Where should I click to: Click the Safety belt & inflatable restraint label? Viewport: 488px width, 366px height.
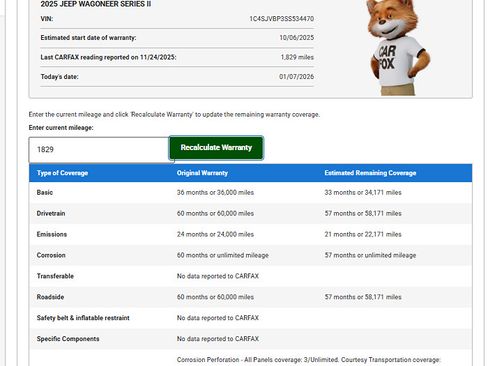pos(83,318)
